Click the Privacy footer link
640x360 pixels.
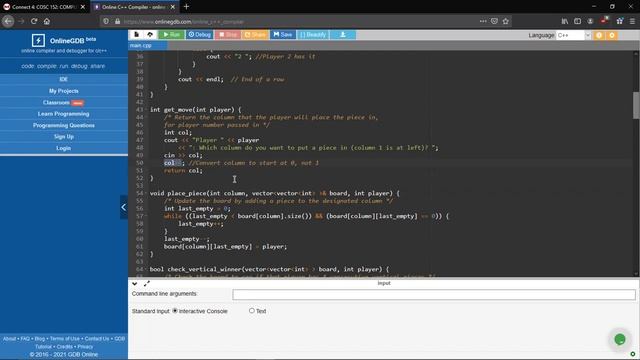pos(85,347)
